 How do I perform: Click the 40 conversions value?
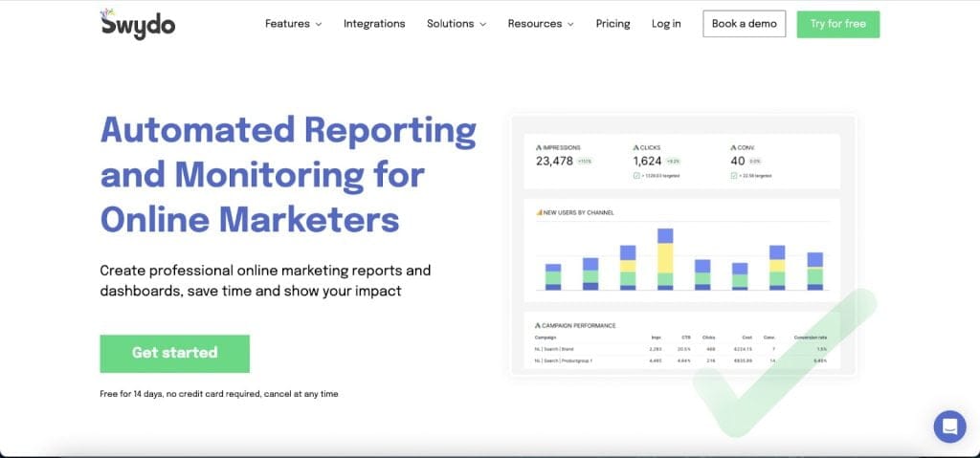point(738,162)
